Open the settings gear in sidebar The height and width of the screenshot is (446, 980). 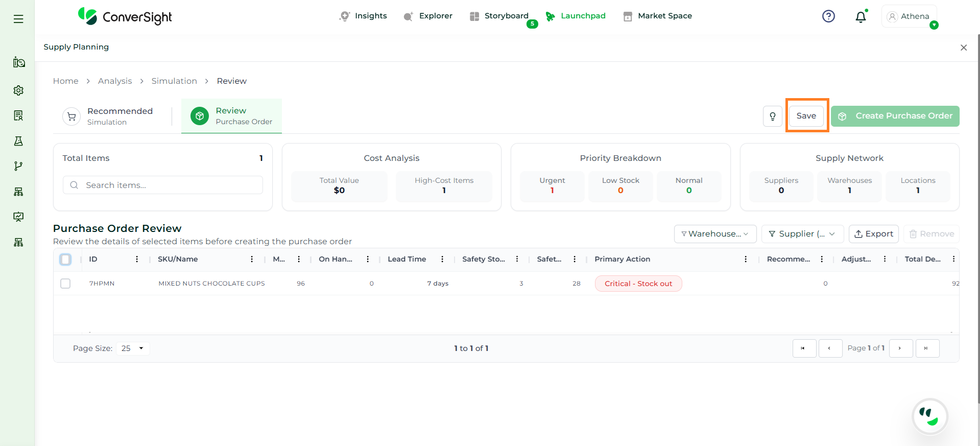18,90
